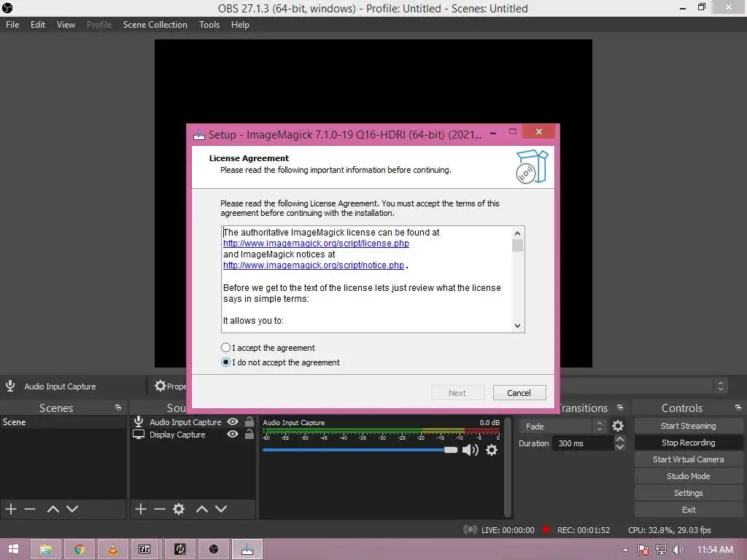Open source properties gear in Sources toolbar
This screenshot has height=560, width=747.
(x=179, y=509)
